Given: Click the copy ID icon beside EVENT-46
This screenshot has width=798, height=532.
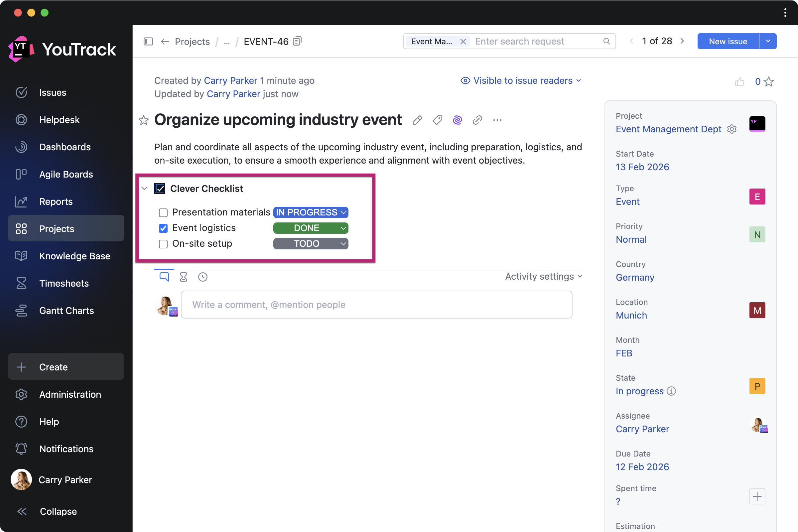Looking at the screenshot, I should coord(297,41).
